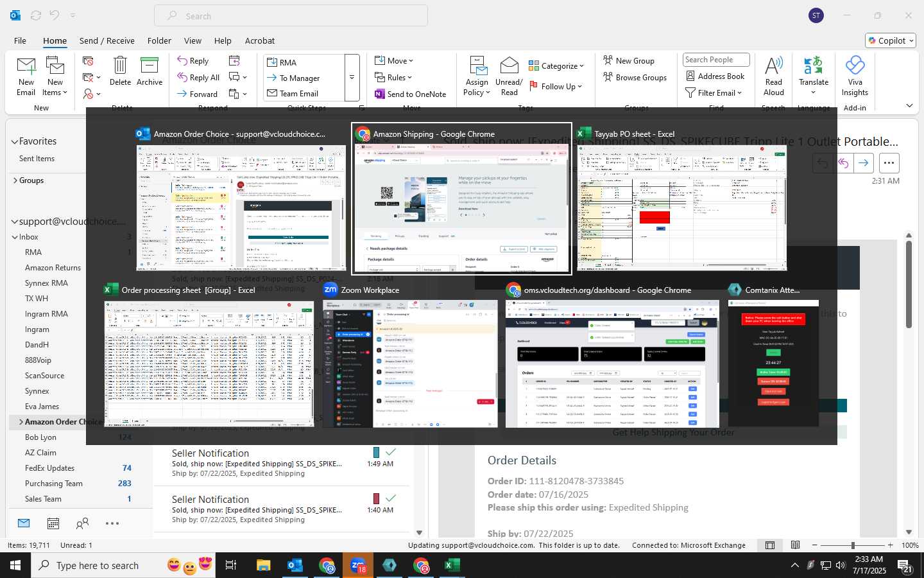
Task: Open the Purchasing Team folder
Action: pyautogui.click(x=53, y=484)
